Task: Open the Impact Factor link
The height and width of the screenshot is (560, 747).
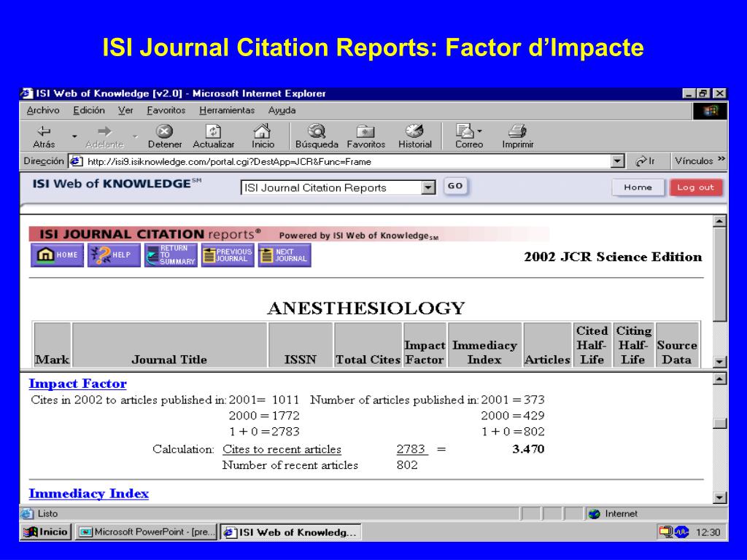Action: (77, 384)
